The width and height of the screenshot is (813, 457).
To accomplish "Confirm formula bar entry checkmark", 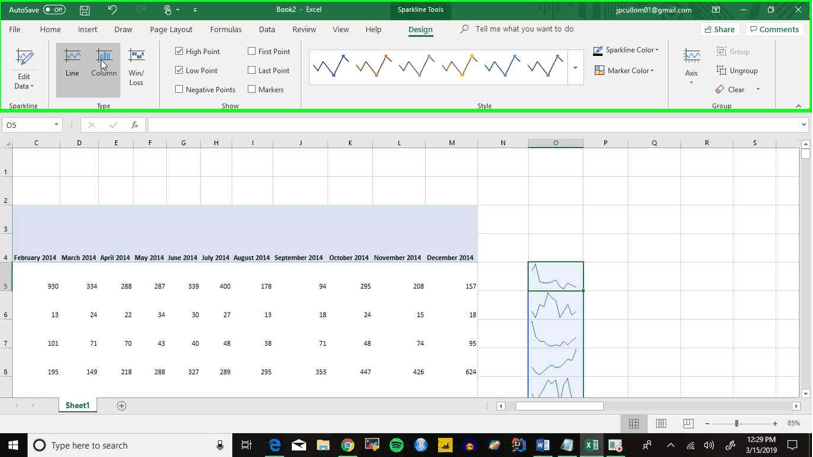I will pyautogui.click(x=113, y=125).
